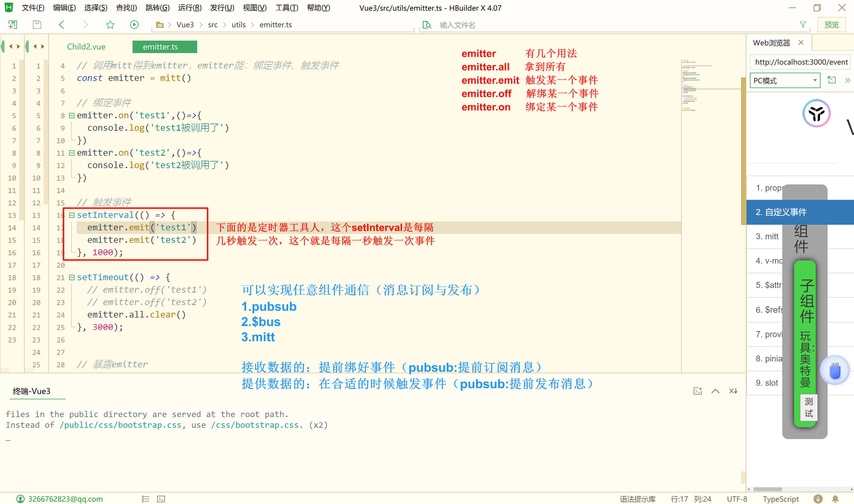Click the browser rotate screen icon
Viewport: 854px width, 504px height.
pos(831,80)
